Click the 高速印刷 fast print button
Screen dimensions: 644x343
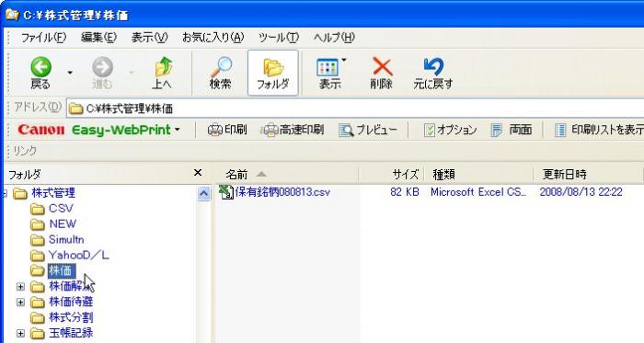click(x=293, y=130)
